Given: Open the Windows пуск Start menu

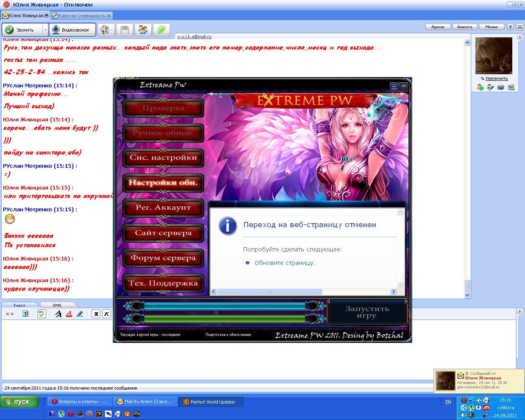Looking at the screenshot, I should [x=19, y=402].
